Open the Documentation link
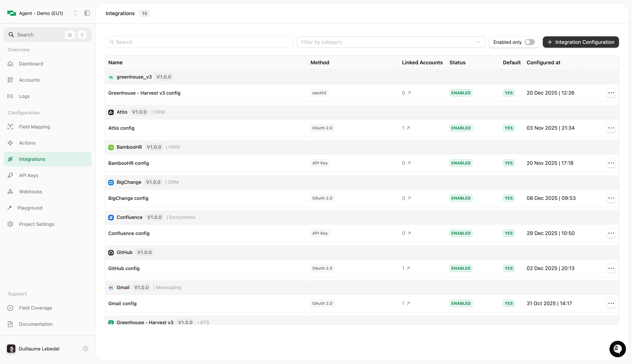 pos(36,324)
